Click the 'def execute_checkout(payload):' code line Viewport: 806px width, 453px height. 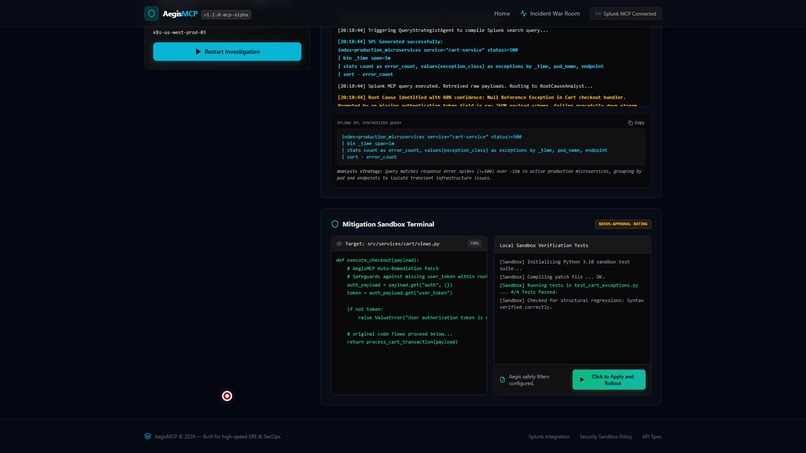(x=377, y=260)
